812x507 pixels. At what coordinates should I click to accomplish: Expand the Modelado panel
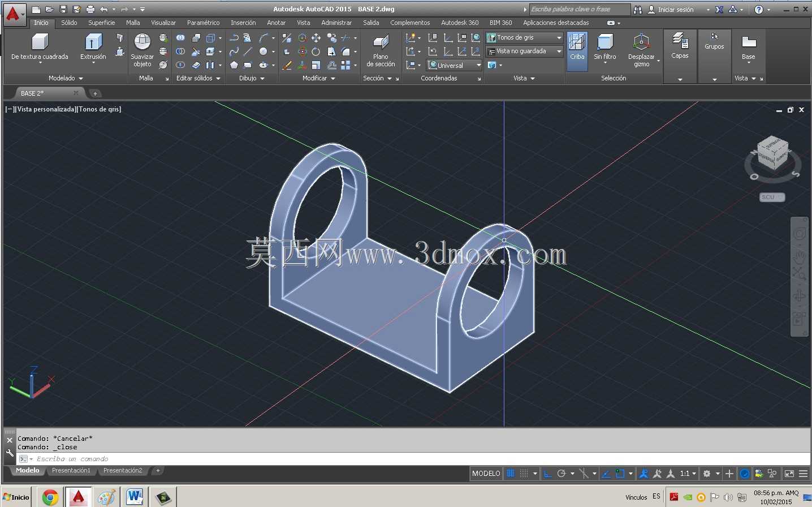pyautogui.click(x=66, y=78)
